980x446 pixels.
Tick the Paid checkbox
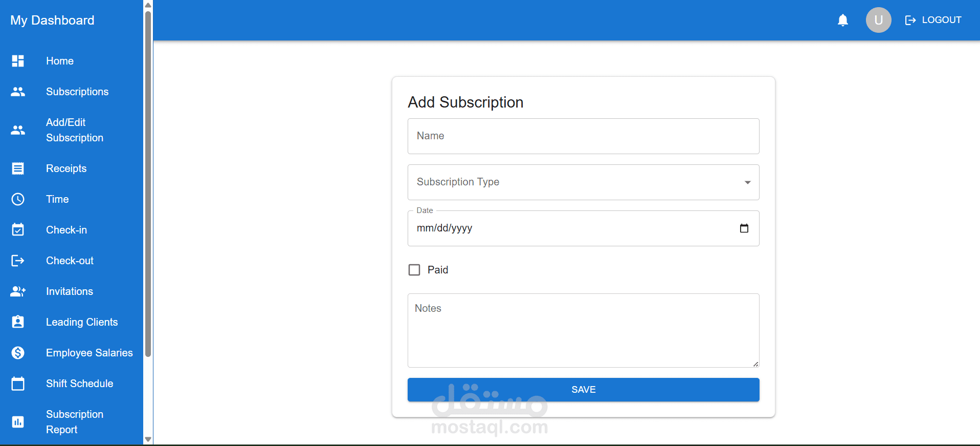(x=414, y=270)
